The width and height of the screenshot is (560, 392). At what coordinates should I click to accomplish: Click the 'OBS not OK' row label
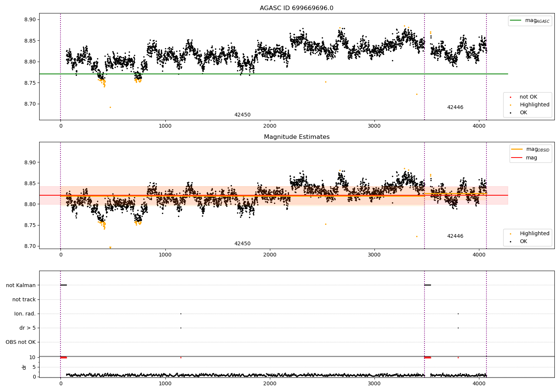[21, 342]
